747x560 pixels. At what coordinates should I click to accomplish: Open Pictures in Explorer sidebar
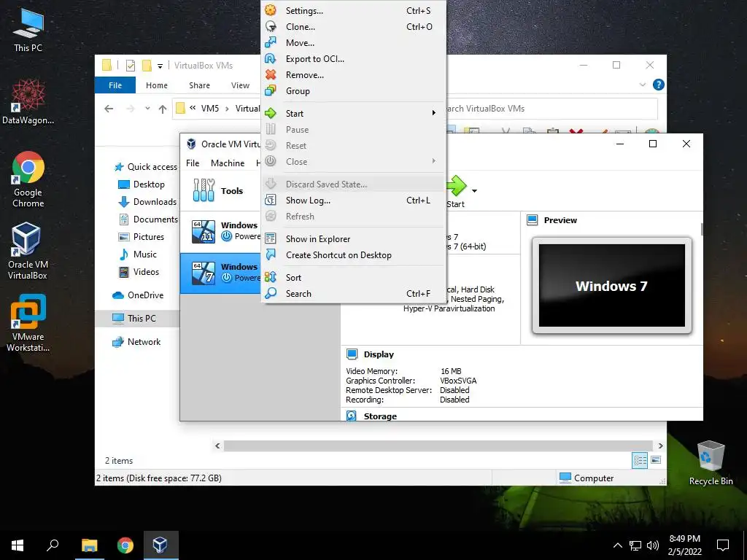tap(142, 237)
